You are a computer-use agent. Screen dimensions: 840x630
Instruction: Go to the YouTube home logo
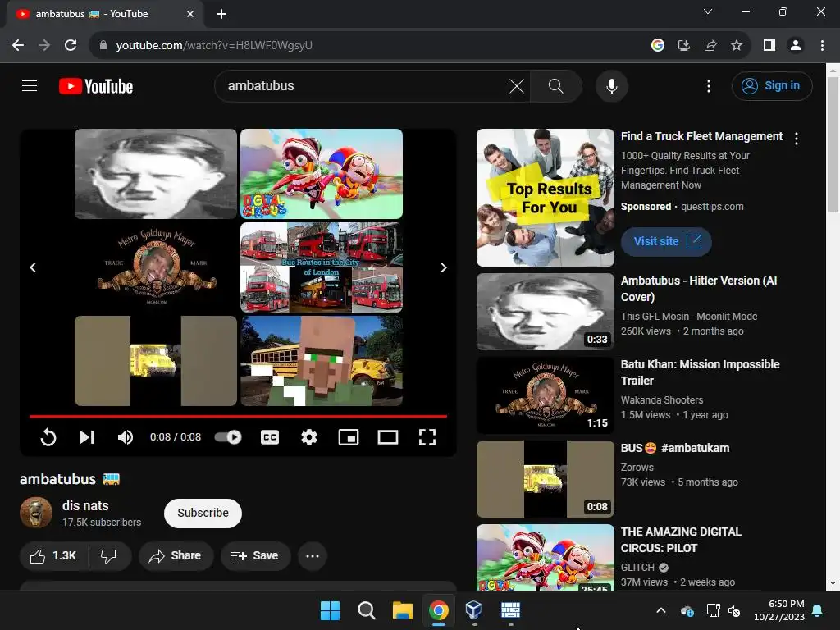click(96, 86)
